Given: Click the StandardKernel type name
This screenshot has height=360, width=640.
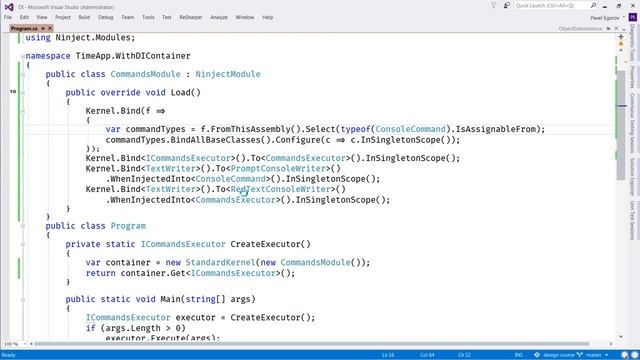Looking at the screenshot, I should tap(220, 262).
